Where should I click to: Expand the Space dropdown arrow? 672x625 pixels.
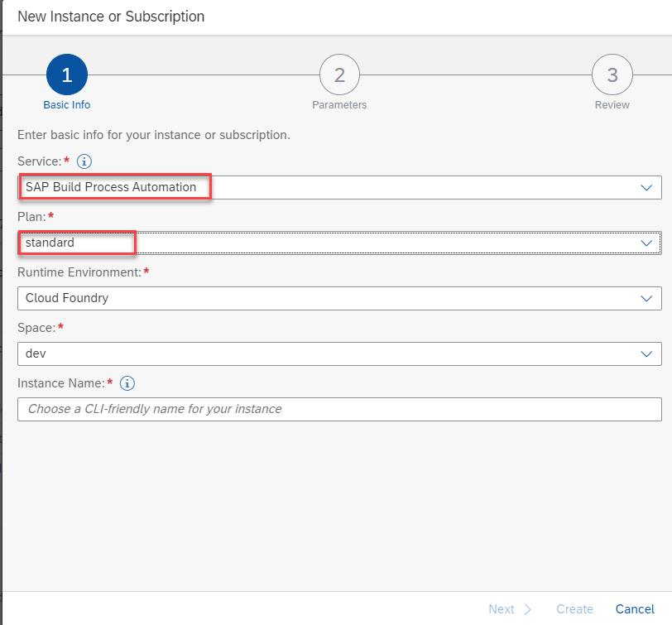click(x=646, y=354)
